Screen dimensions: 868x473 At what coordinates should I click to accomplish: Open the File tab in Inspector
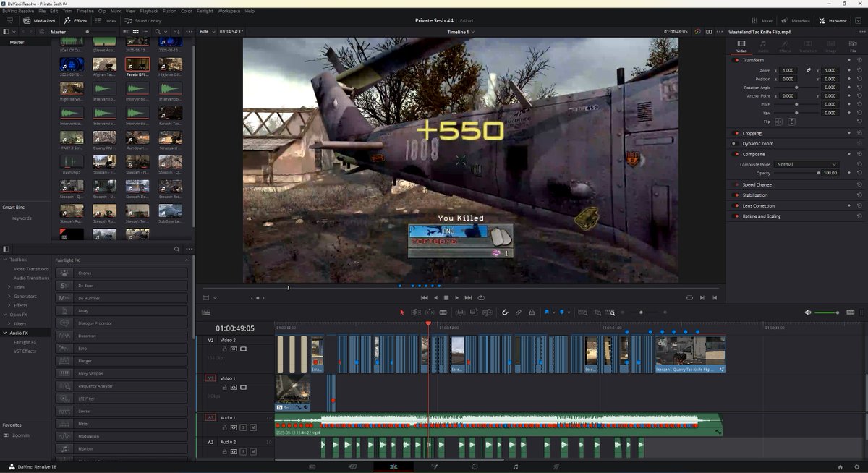[x=853, y=46]
